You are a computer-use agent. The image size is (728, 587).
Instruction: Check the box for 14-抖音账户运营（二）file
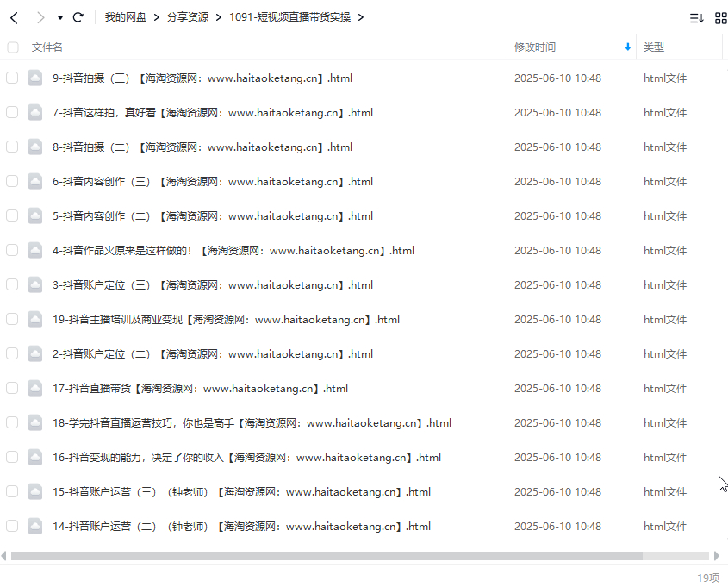click(12, 526)
